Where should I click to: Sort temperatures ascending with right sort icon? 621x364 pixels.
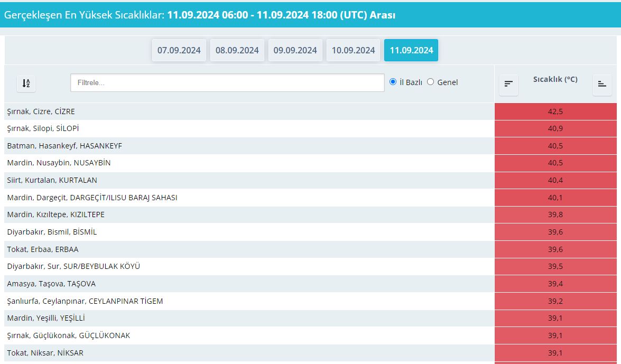coord(602,83)
